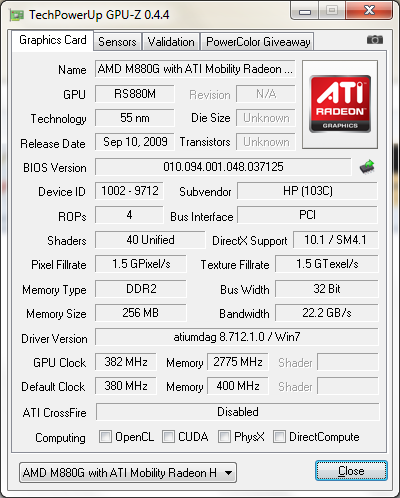Click the Name field AMD M880G
Screen dimensions: 400x498
pos(195,69)
